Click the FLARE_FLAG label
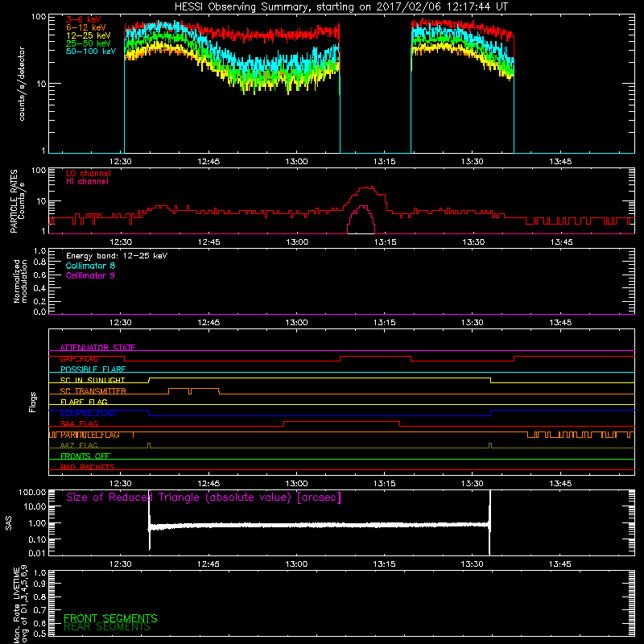 (x=84, y=402)
